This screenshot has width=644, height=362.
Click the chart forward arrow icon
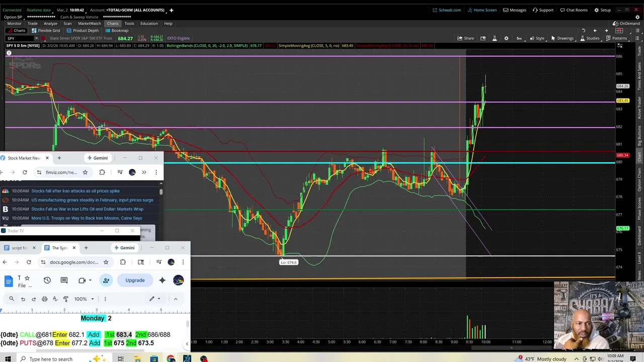tap(606, 31)
